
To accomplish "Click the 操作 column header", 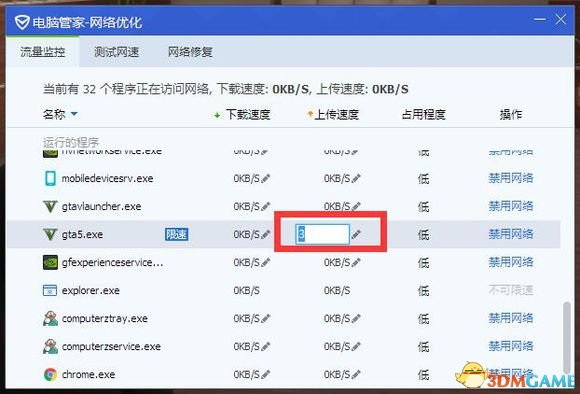I will click(x=511, y=115).
